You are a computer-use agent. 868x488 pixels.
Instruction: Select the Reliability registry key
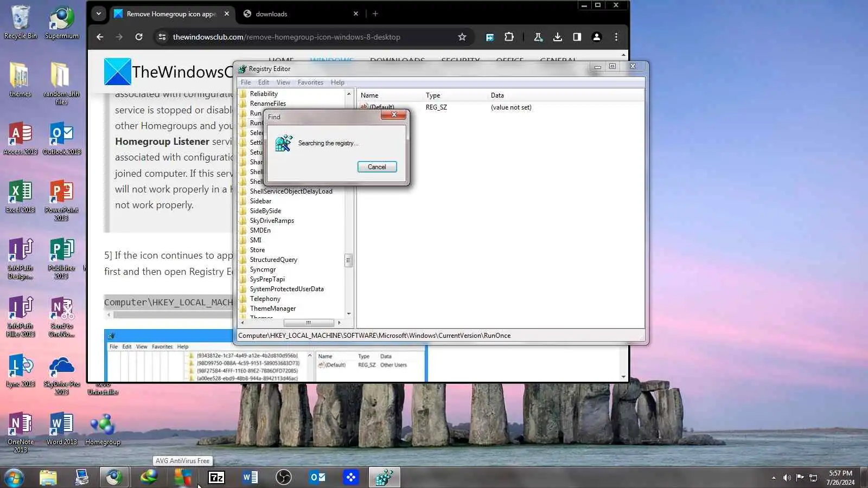[x=264, y=94]
